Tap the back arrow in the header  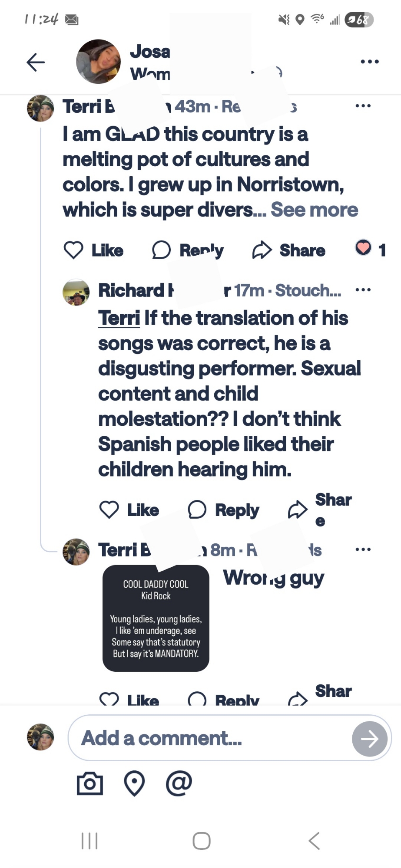pos(36,62)
